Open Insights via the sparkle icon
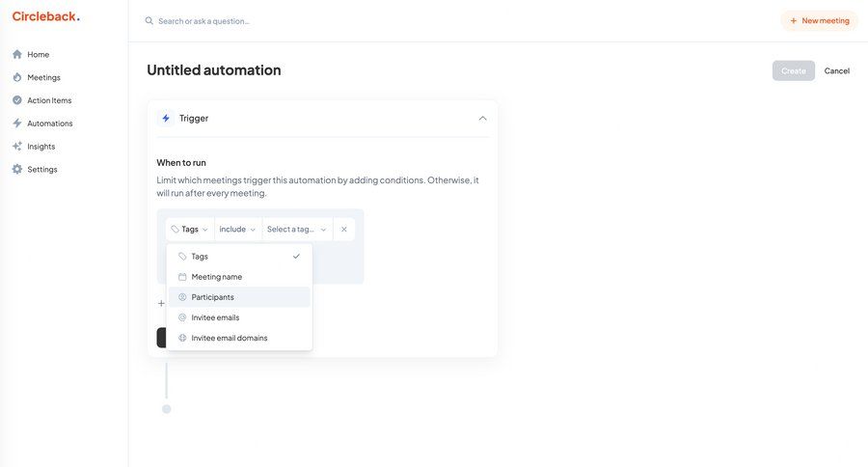This screenshot has width=868, height=467. (x=17, y=147)
